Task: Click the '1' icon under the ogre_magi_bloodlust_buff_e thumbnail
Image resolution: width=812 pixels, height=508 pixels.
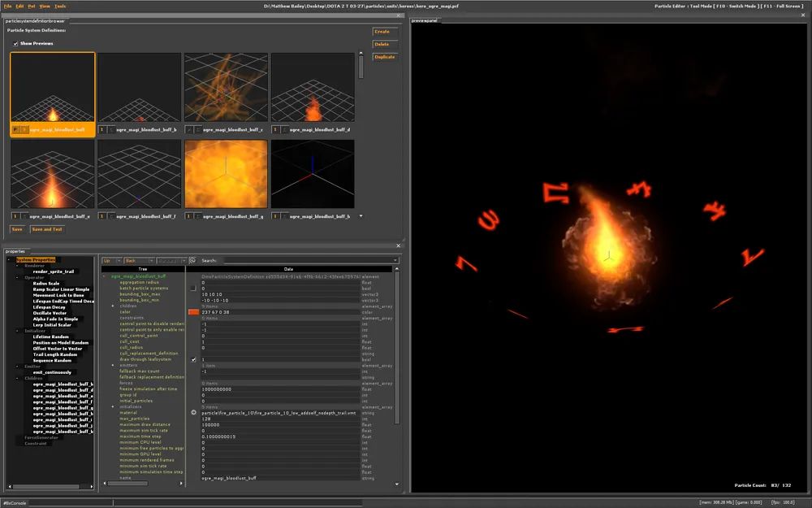Action: coord(15,216)
